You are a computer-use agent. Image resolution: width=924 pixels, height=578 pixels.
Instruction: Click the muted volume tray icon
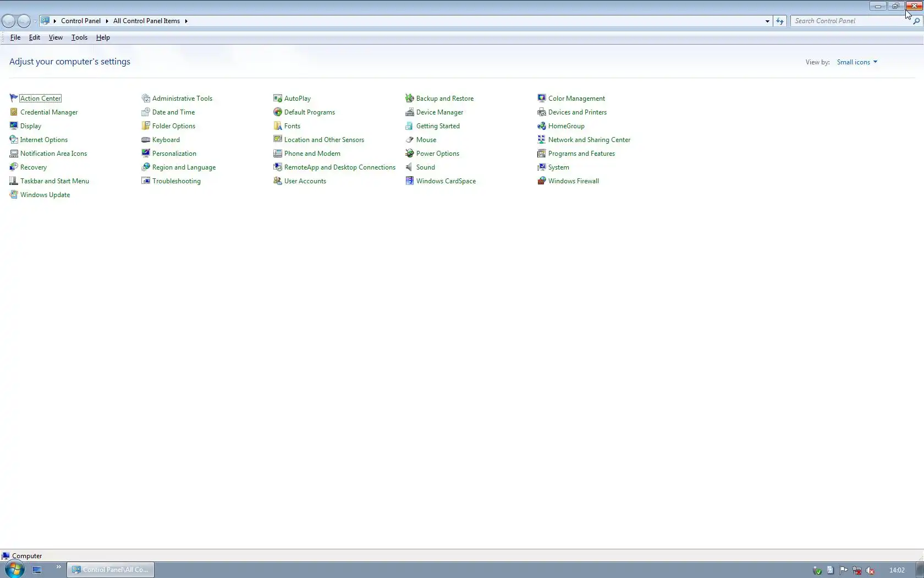(870, 570)
